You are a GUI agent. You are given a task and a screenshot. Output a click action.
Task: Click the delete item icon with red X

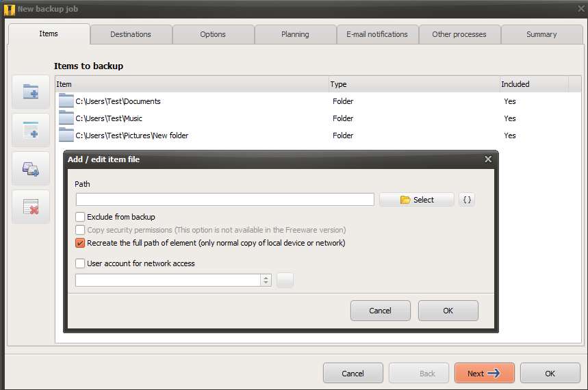(x=31, y=207)
